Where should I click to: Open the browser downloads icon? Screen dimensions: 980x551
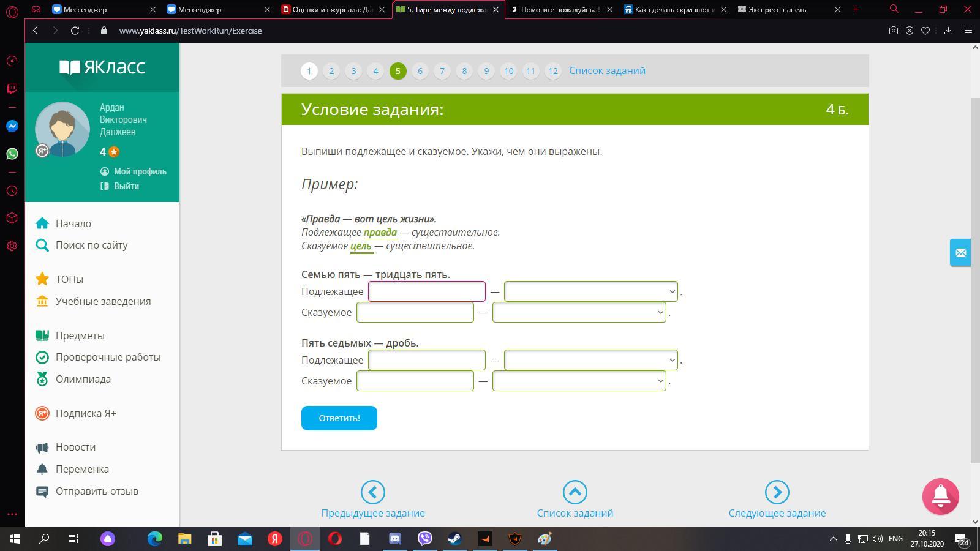point(948,31)
